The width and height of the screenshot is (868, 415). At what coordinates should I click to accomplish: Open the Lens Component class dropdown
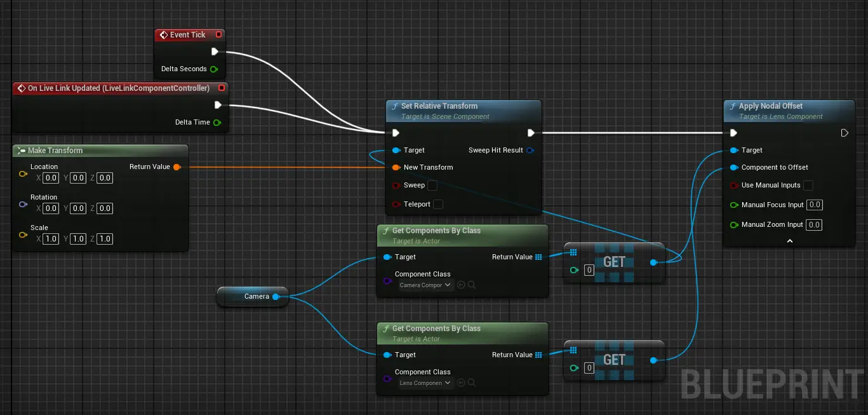[425, 383]
